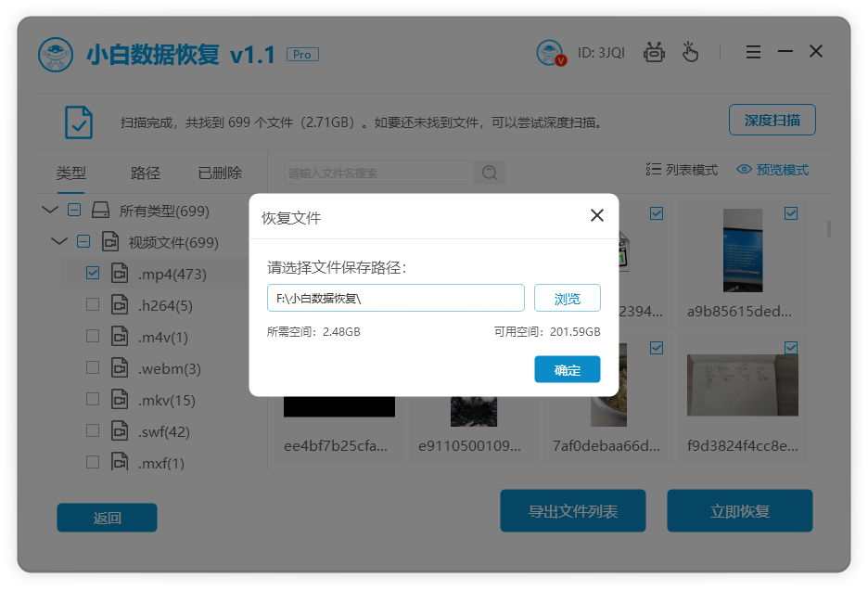
Task: Click the ee4bf7b25cfa file name
Action: (336, 446)
